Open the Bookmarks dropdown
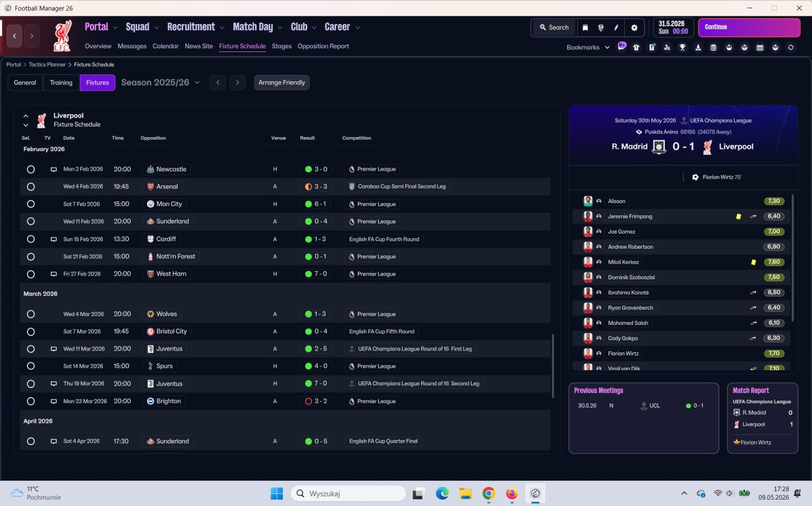Viewport: 812px width, 506px height. click(588, 47)
